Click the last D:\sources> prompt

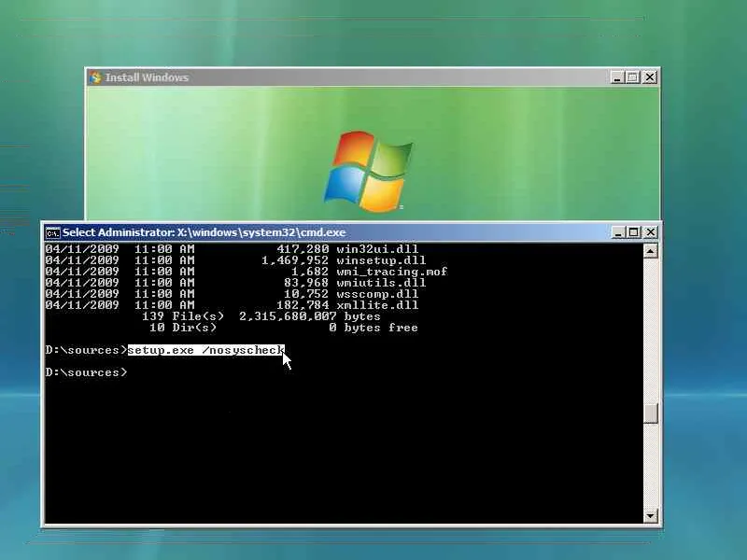[86, 372]
